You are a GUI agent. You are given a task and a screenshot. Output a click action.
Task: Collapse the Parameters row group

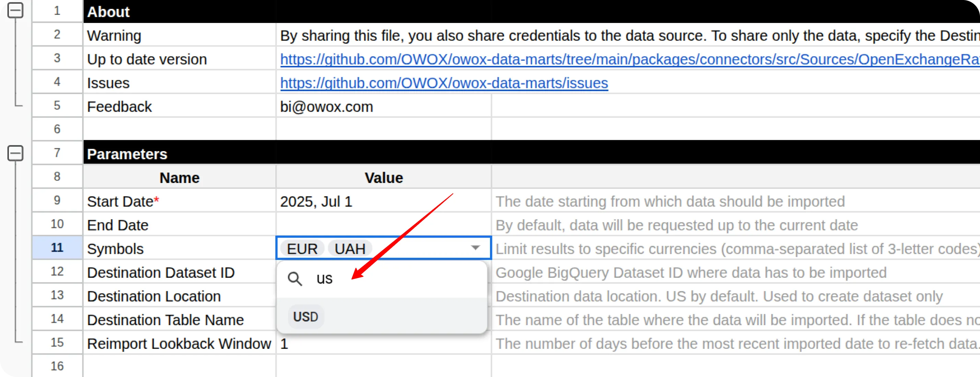tap(15, 153)
